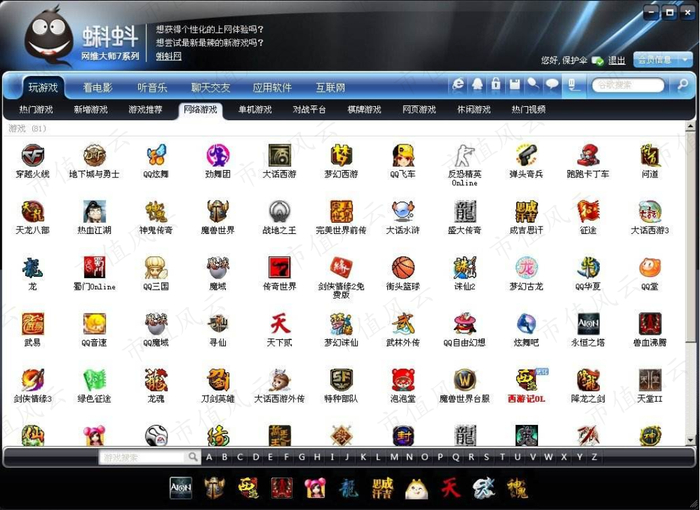Select the 街头篮球 game icon
This screenshot has width=700, height=510.
[403, 268]
